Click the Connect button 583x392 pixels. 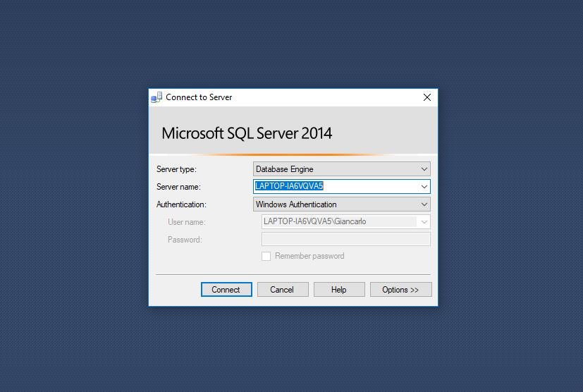click(x=226, y=289)
